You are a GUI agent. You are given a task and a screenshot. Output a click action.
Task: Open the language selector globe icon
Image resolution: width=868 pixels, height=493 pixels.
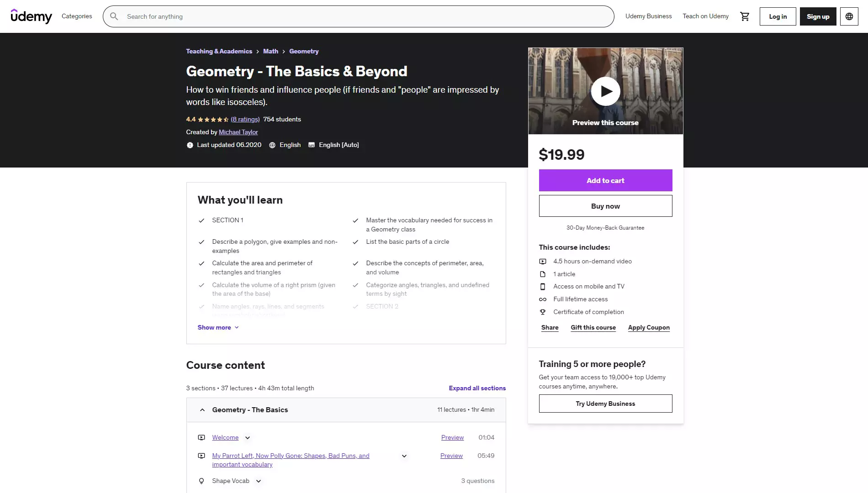click(x=849, y=16)
